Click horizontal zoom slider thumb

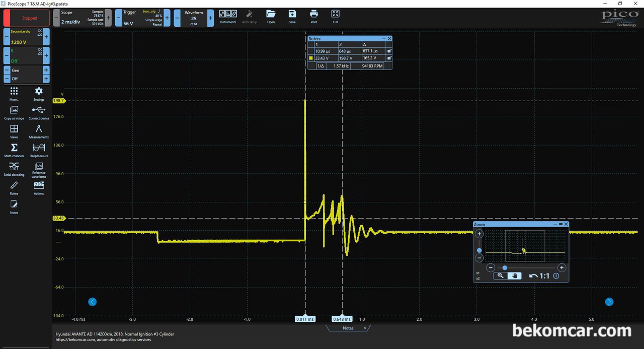(x=505, y=268)
